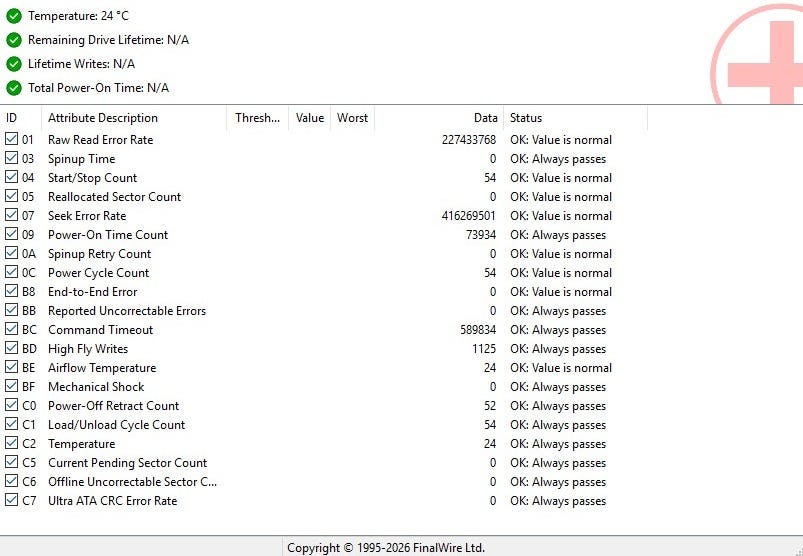Click the Airflow Temperature attribute name
The height and width of the screenshot is (556, 803).
click(x=102, y=368)
